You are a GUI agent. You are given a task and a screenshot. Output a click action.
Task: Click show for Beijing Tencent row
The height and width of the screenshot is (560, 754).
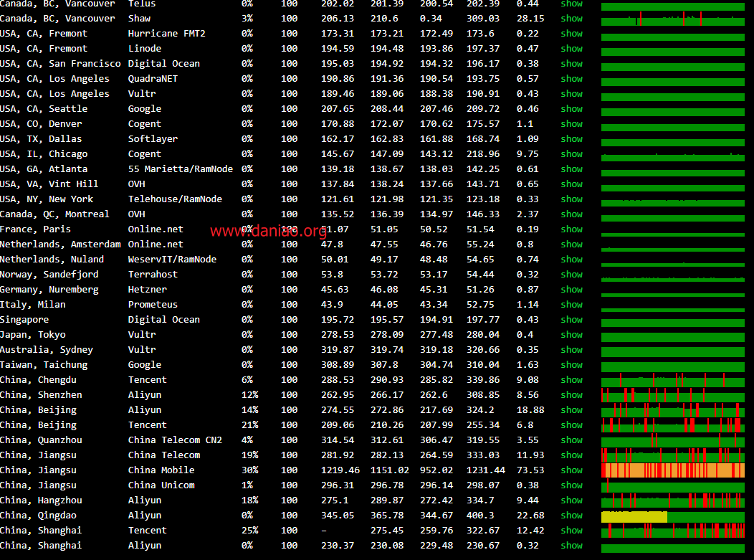pyautogui.click(x=571, y=424)
